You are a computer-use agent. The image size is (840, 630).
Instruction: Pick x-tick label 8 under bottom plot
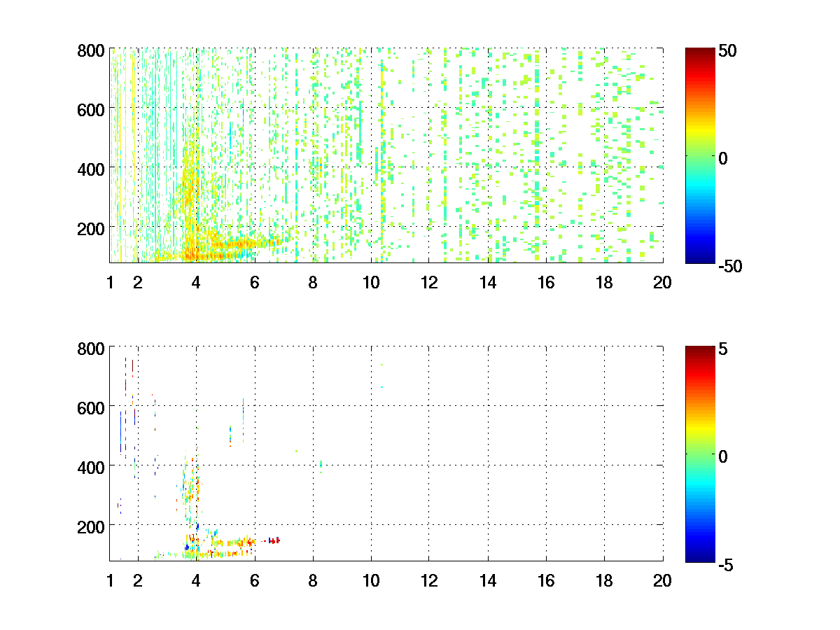313,580
